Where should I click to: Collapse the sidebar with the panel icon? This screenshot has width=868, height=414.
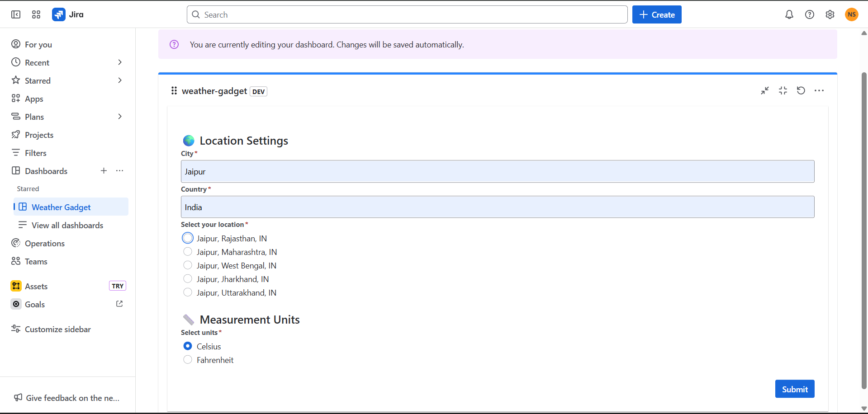[x=16, y=14]
